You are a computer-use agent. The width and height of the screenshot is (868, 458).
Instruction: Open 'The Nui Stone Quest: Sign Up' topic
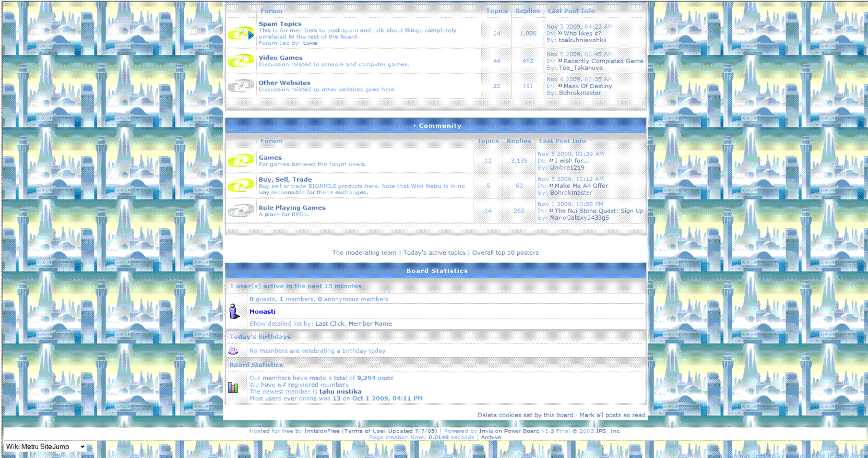click(599, 211)
